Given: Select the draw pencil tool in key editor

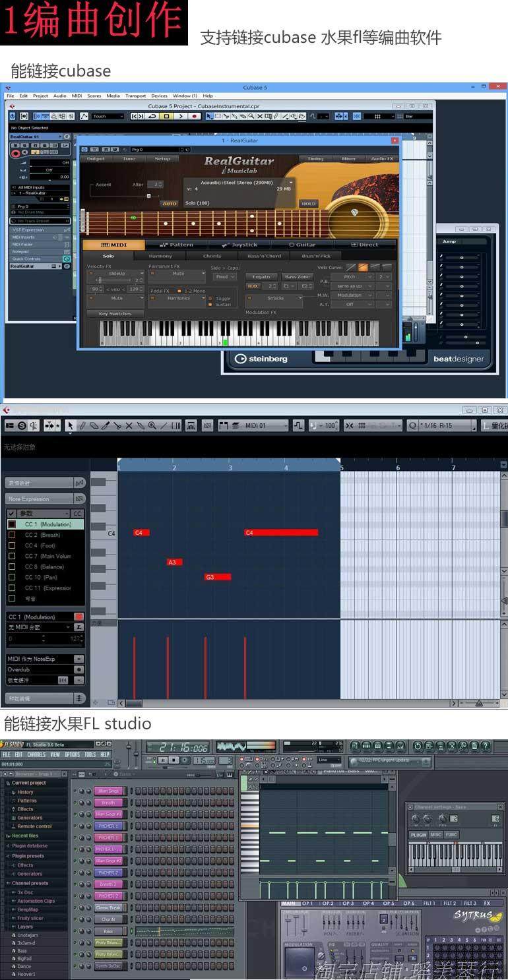Looking at the screenshot, I should pos(82,426).
